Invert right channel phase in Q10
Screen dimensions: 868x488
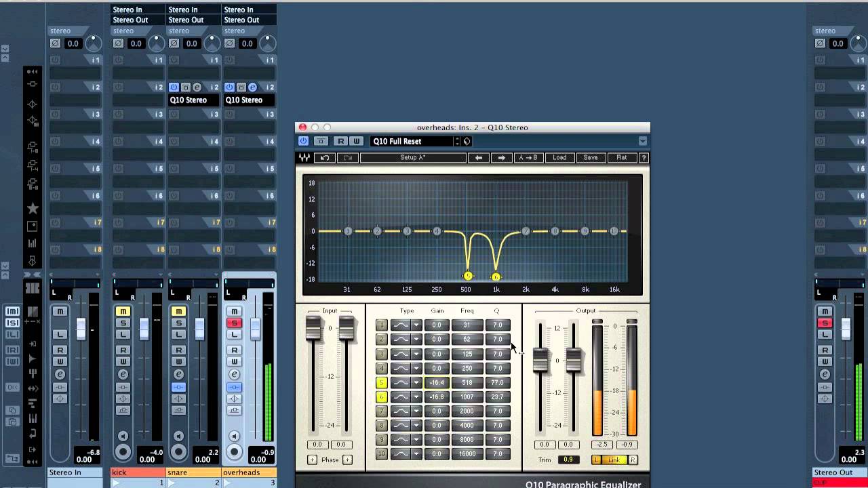point(347,460)
